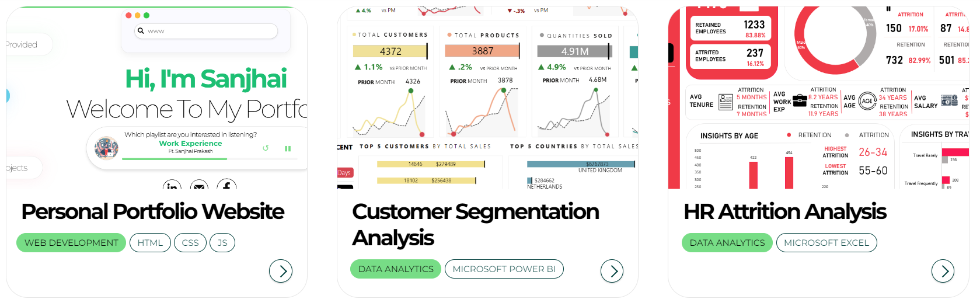Click the portfolio website preview thumbnail
The width and height of the screenshot is (980, 306).
(156, 98)
